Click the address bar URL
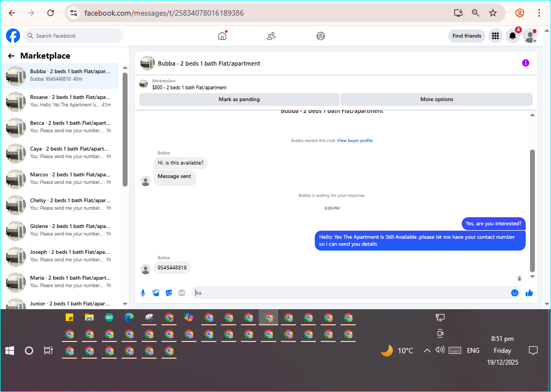 click(x=164, y=13)
